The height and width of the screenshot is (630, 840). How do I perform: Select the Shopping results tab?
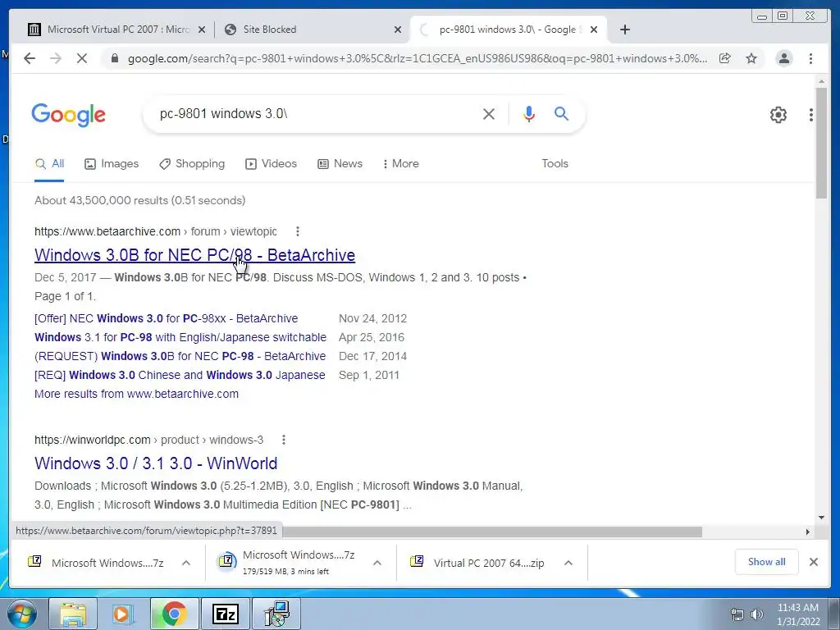coord(192,164)
